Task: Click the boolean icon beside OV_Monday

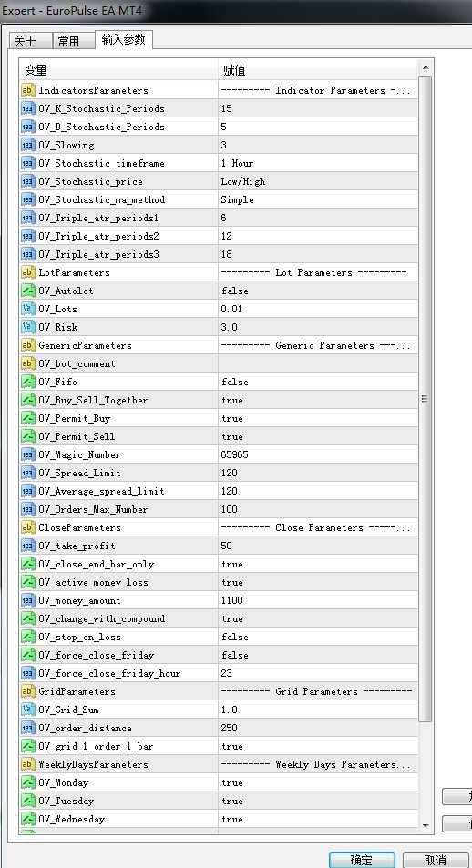Action: [27, 782]
